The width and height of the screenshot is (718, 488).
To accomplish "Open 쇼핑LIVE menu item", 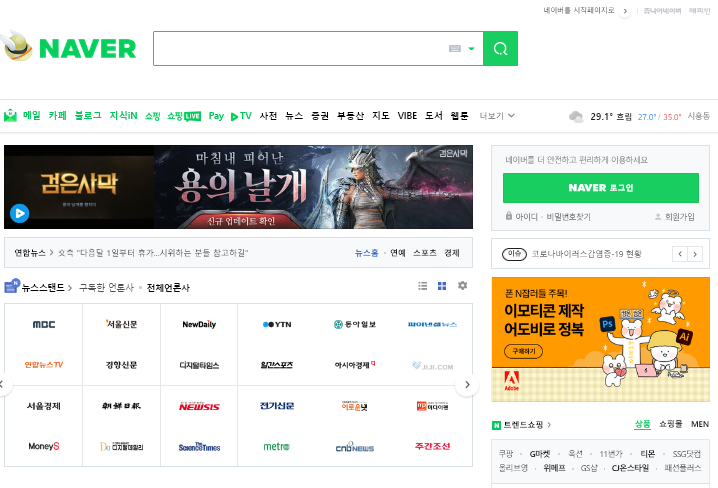I will tap(184, 116).
